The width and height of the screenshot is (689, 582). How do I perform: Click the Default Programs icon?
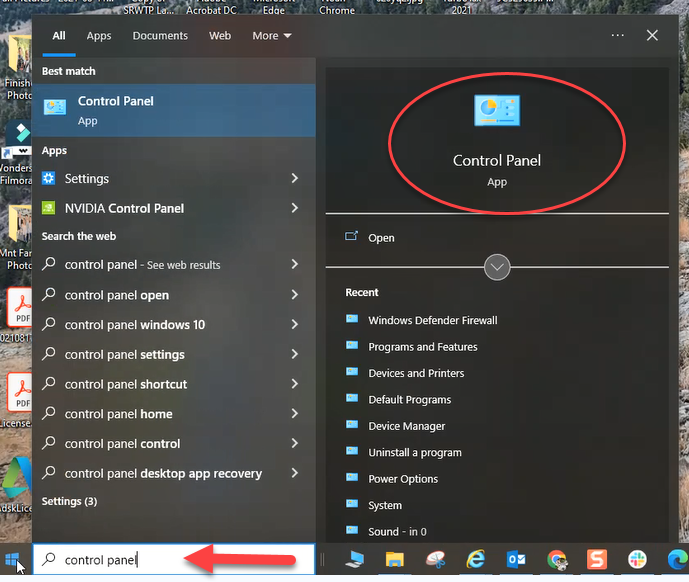coord(352,399)
